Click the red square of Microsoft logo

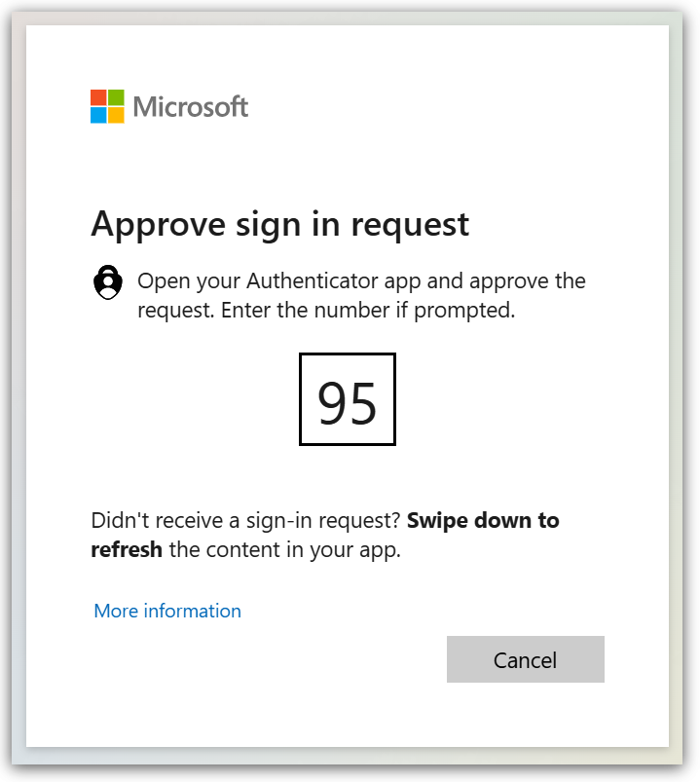pos(98,97)
